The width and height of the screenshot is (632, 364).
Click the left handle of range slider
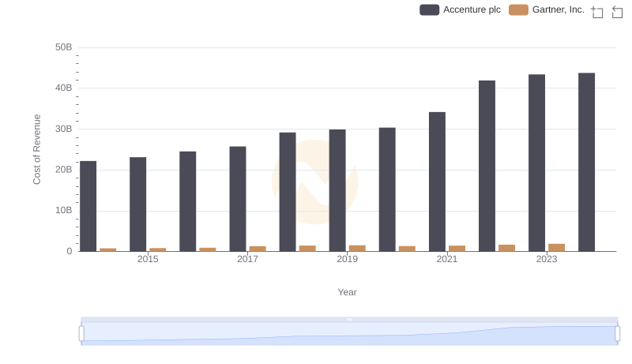(81, 334)
